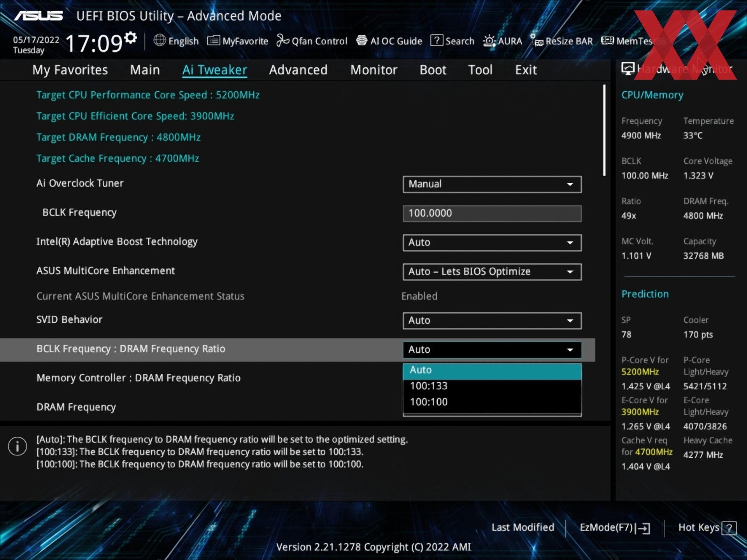Click the globe language icon
This screenshot has height=560, width=747.
point(160,40)
